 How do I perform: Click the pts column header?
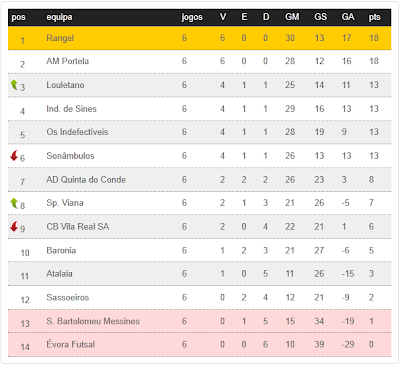(x=375, y=17)
